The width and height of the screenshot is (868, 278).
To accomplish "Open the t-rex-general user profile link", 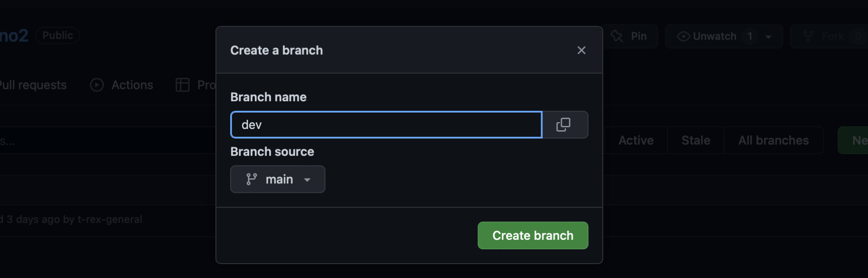I will [x=109, y=219].
